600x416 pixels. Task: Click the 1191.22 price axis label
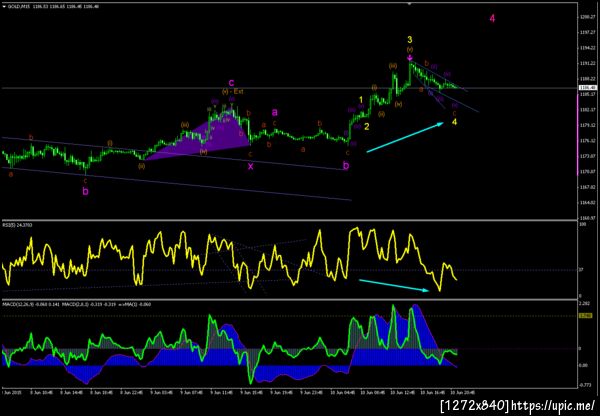(587, 63)
